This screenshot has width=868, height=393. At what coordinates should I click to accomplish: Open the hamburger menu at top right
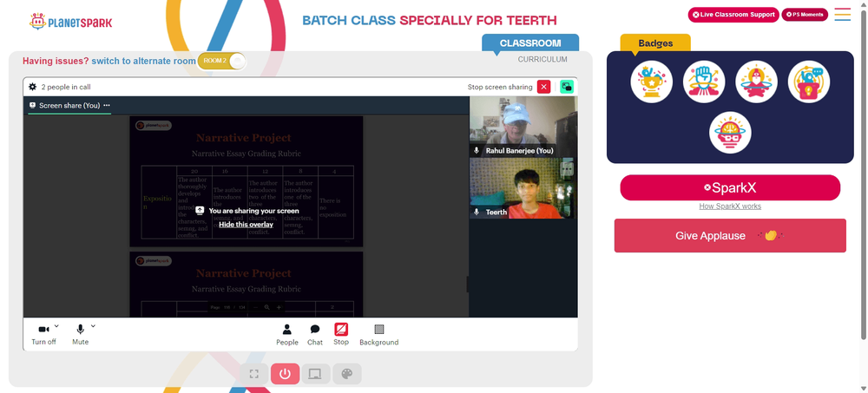[x=843, y=15]
